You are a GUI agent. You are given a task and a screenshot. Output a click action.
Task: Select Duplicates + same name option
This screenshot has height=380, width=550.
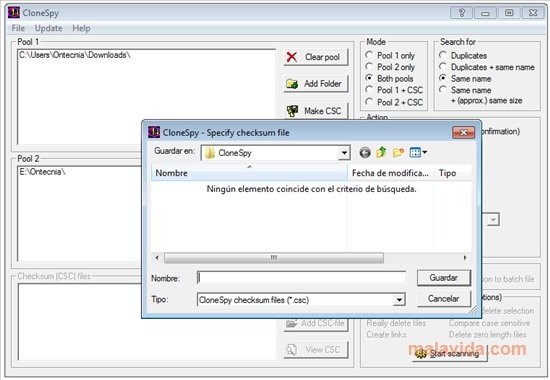(x=487, y=67)
